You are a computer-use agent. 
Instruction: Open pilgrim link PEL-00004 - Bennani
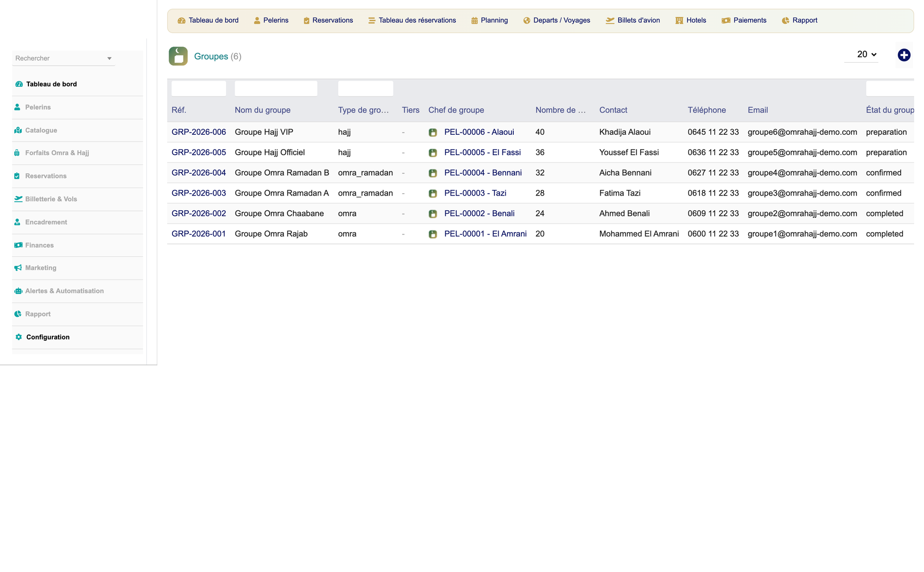coord(483,173)
